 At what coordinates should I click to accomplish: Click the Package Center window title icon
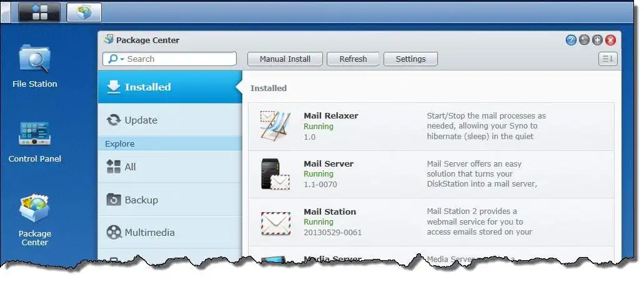pos(109,39)
